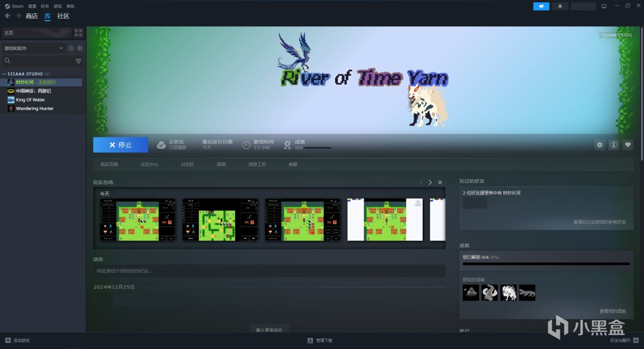
Task: Select the fourth locked achievement icon
Action: pos(527,293)
